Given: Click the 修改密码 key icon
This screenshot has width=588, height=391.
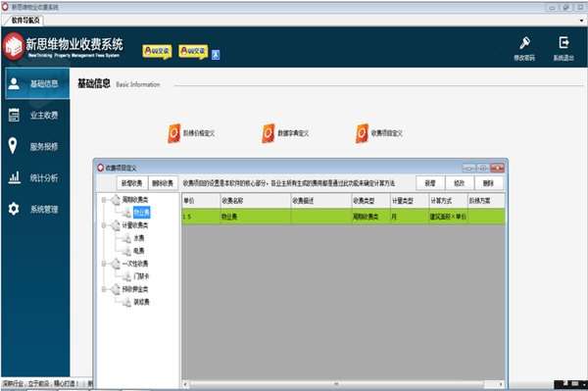Looking at the screenshot, I should (524, 48).
